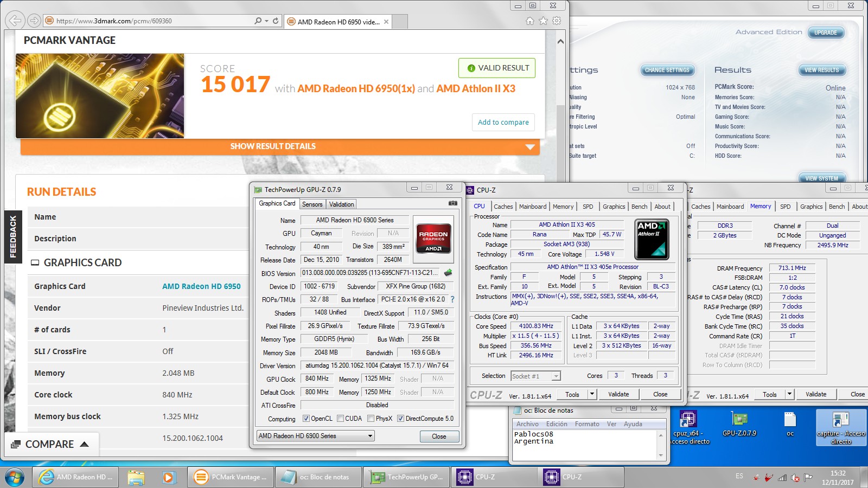The image size is (868, 488).
Task: Open the cpuz_x64 desktop shortcut
Action: point(688,428)
